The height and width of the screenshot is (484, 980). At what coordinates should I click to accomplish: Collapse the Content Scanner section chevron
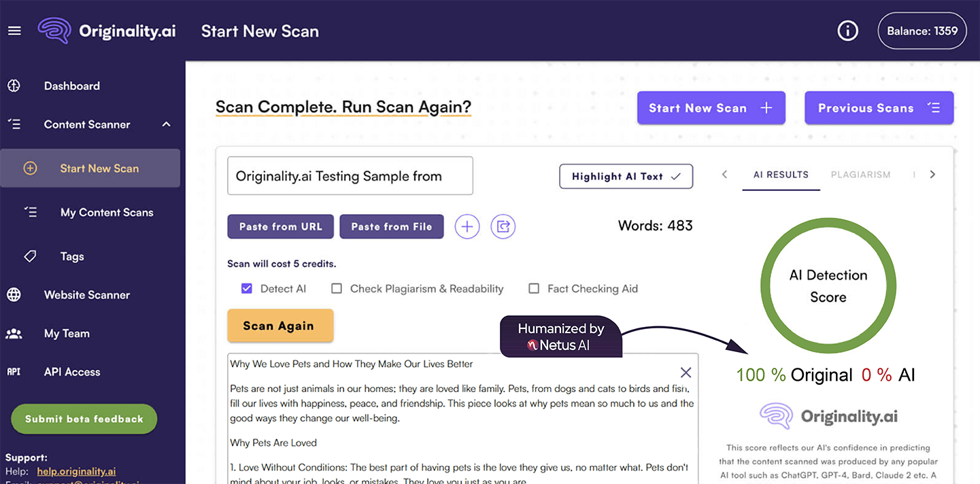pos(166,124)
